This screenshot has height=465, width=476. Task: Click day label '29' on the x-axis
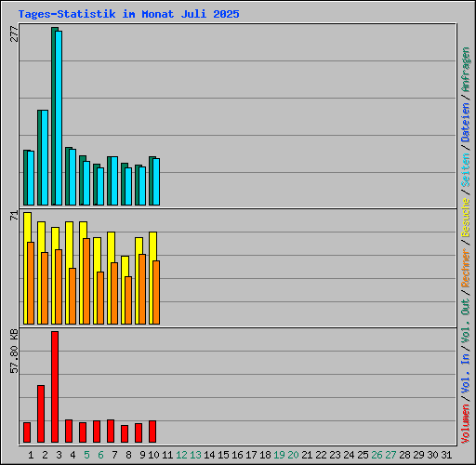point(418,455)
